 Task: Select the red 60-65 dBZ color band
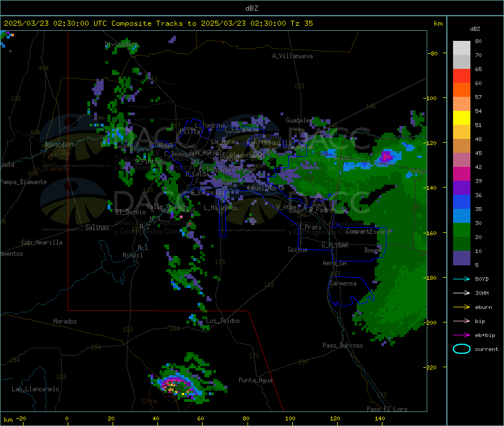[x=461, y=76]
